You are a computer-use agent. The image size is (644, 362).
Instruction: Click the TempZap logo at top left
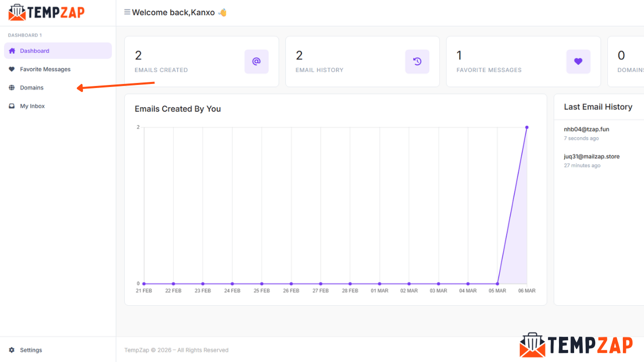point(46,12)
